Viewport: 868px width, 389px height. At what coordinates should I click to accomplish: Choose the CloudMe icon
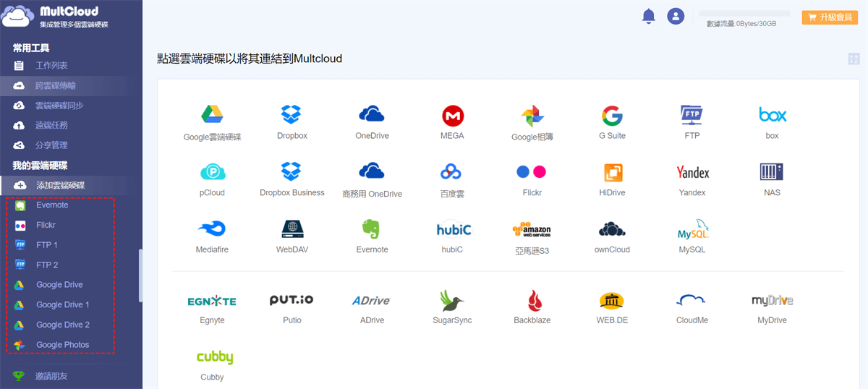(692, 299)
